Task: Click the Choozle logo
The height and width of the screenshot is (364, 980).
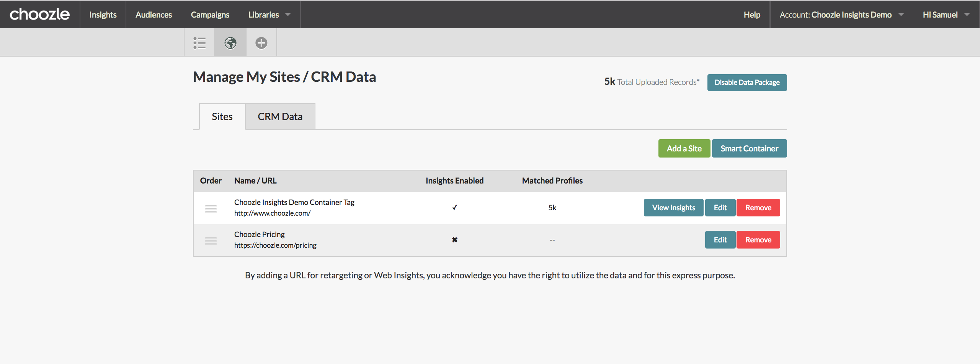Action: click(39, 15)
